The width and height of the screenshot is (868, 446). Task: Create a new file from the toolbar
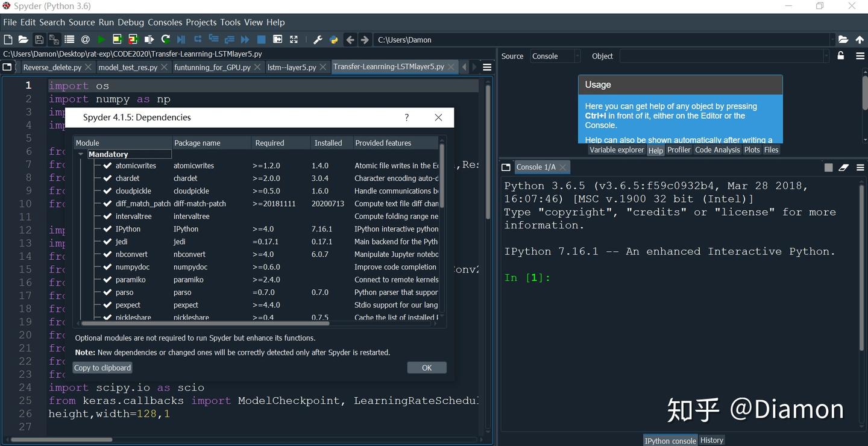point(8,40)
